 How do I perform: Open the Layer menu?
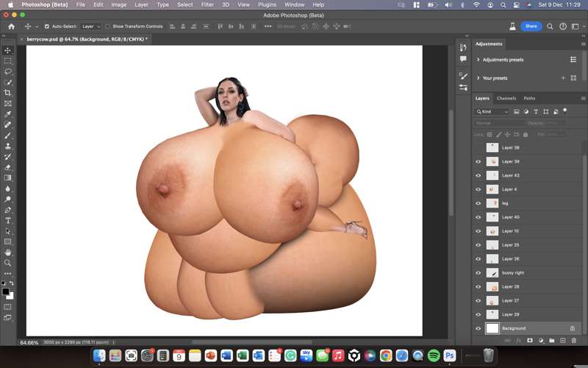click(x=141, y=5)
